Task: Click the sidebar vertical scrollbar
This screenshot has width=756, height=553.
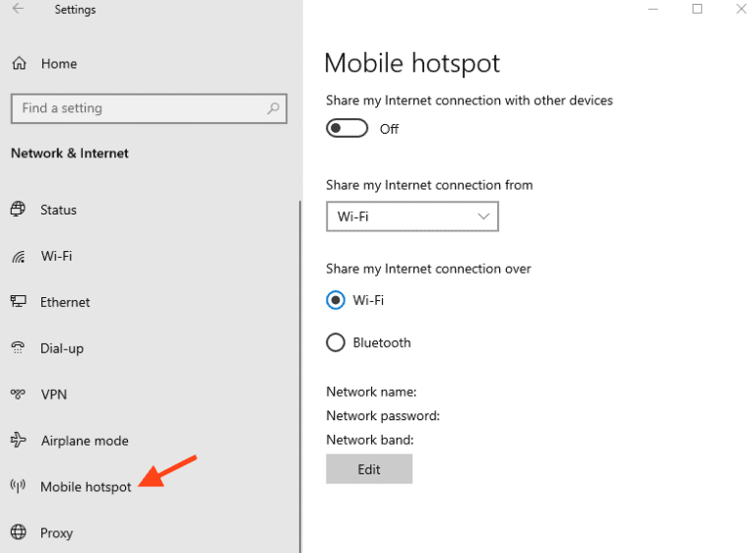Action: pos(299,374)
